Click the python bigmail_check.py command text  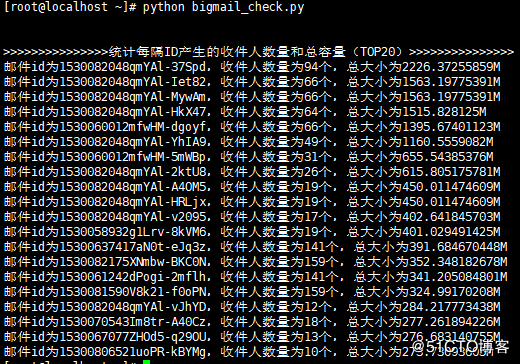(x=223, y=7)
